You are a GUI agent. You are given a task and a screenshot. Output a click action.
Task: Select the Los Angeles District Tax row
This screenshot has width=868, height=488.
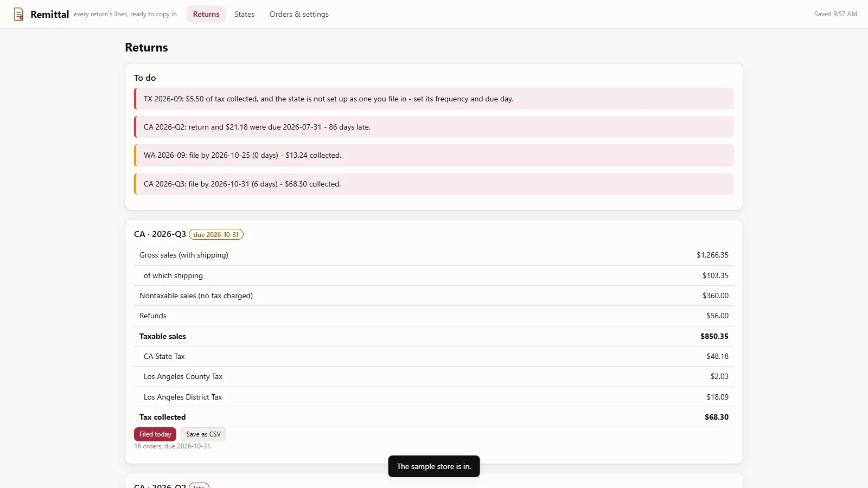434,397
